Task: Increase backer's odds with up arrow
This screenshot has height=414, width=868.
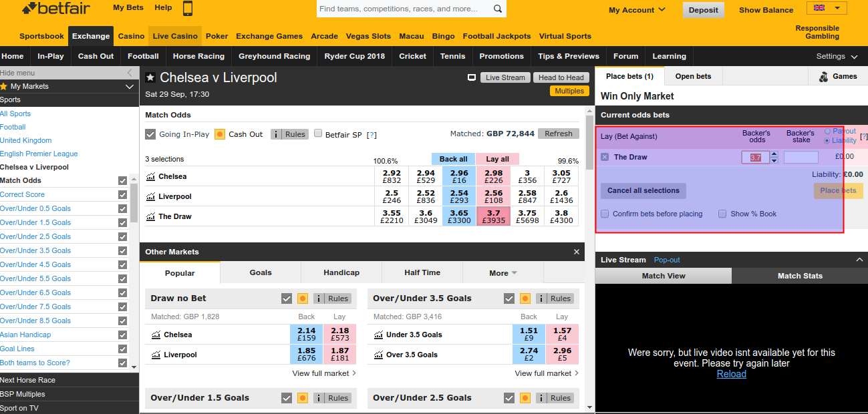Action: coord(774,154)
